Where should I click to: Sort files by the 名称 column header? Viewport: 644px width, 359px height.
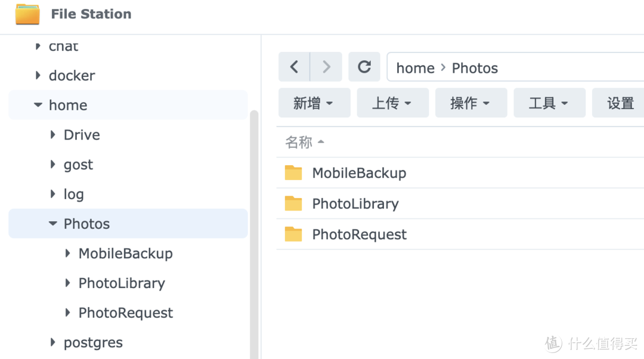[304, 142]
